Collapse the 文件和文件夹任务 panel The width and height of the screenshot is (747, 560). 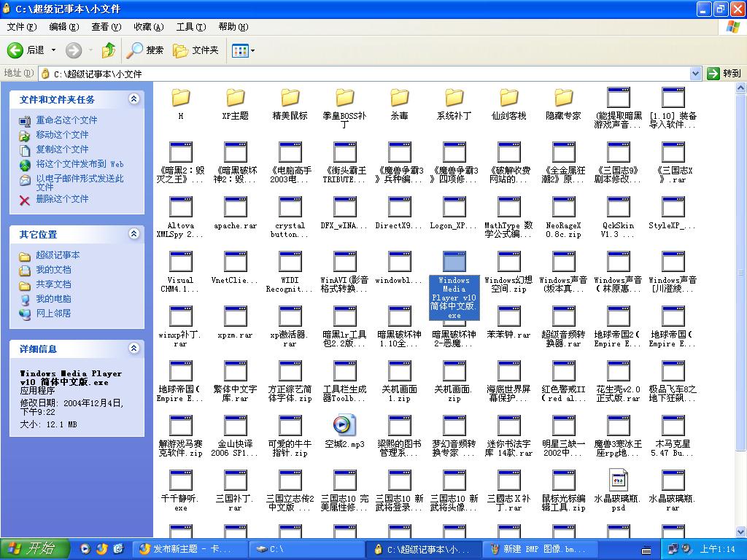coord(133,99)
